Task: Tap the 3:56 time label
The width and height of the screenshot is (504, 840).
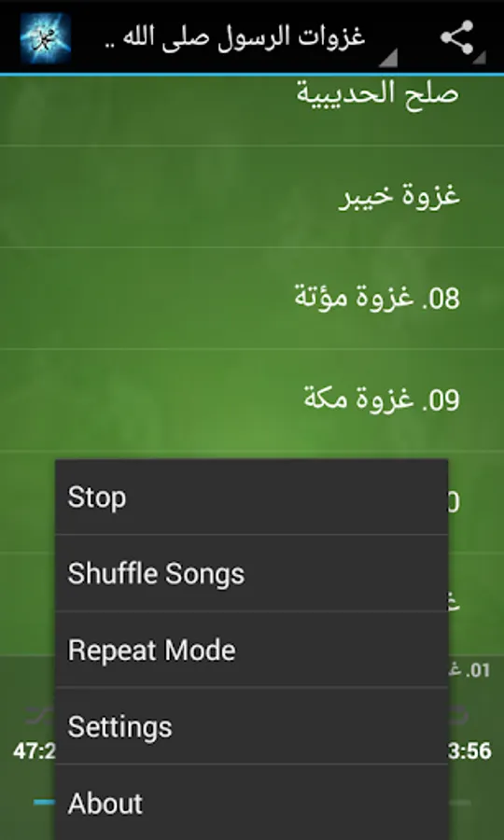Action: 469,751
